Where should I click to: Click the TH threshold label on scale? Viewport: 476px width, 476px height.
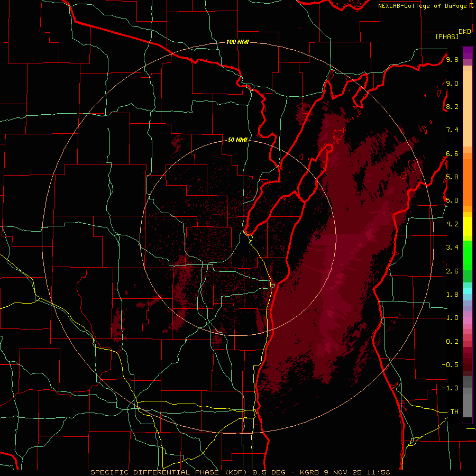pyautogui.click(x=454, y=412)
